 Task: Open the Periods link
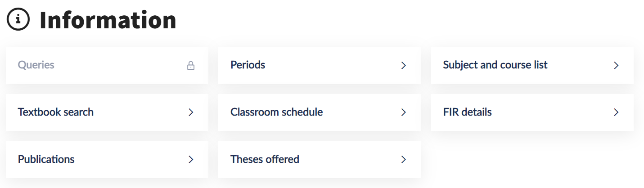click(248, 65)
